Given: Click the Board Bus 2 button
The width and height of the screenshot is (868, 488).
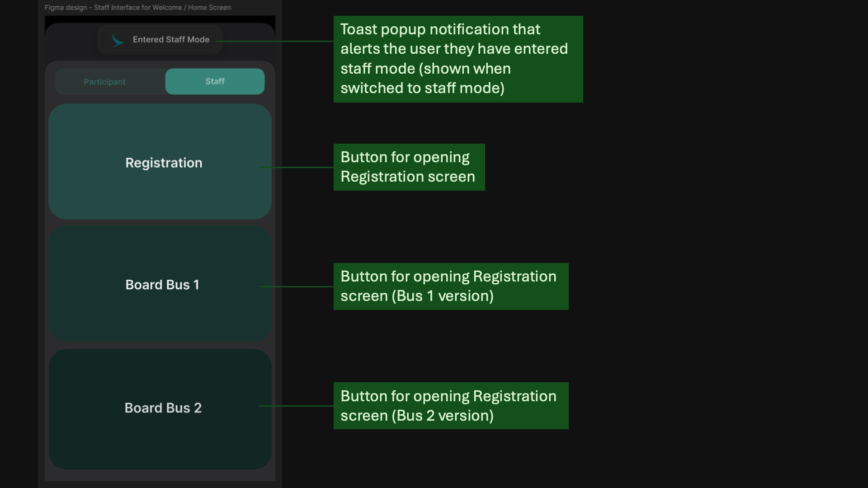Looking at the screenshot, I should click(160, 408).
